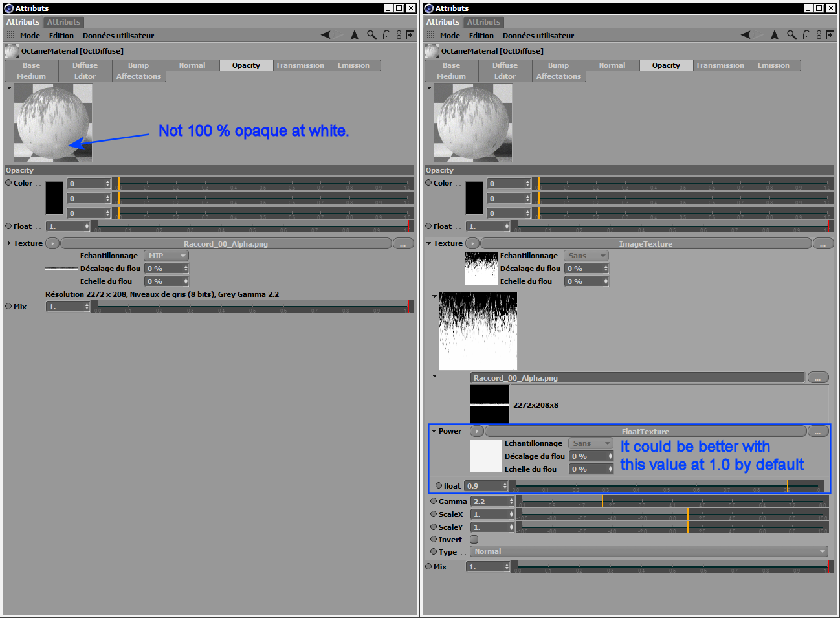This screenshot has height=618, width=840.
Task: Switch to Diffuse tab in left window
Action: point(85,65)
